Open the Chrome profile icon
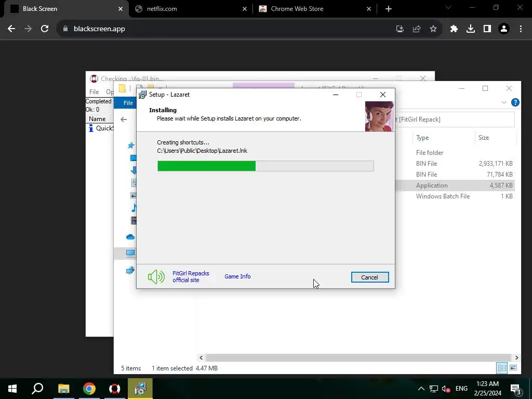This screenshot has width=532, height=399. (504, 29)
